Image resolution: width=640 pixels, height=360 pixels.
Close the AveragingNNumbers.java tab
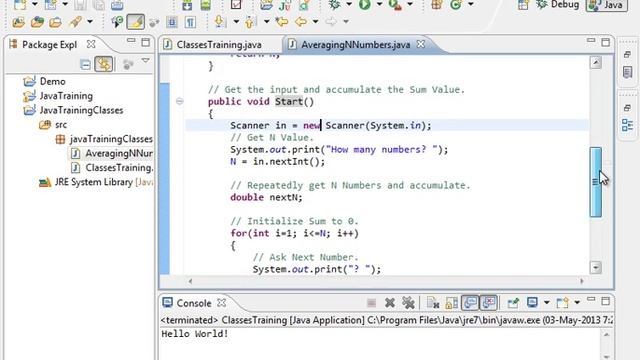(421, 44)
